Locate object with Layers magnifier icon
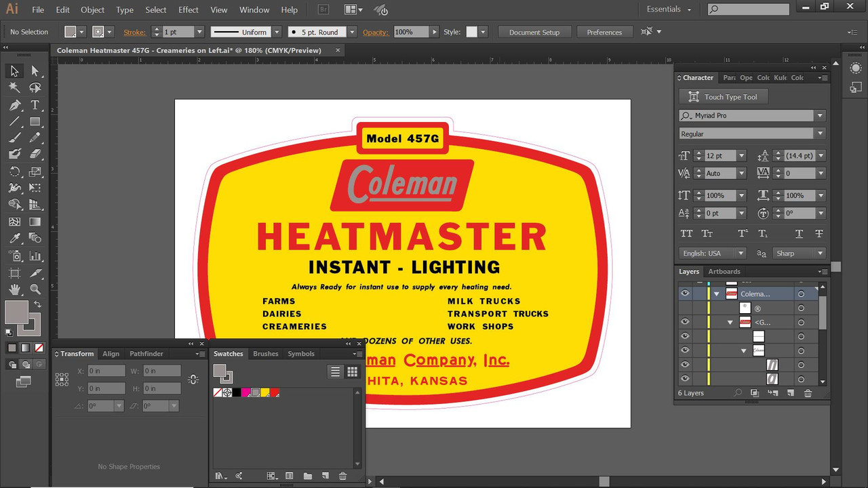Image resolution: width=868 pixels, height=488 pixels. coord(738,393)
